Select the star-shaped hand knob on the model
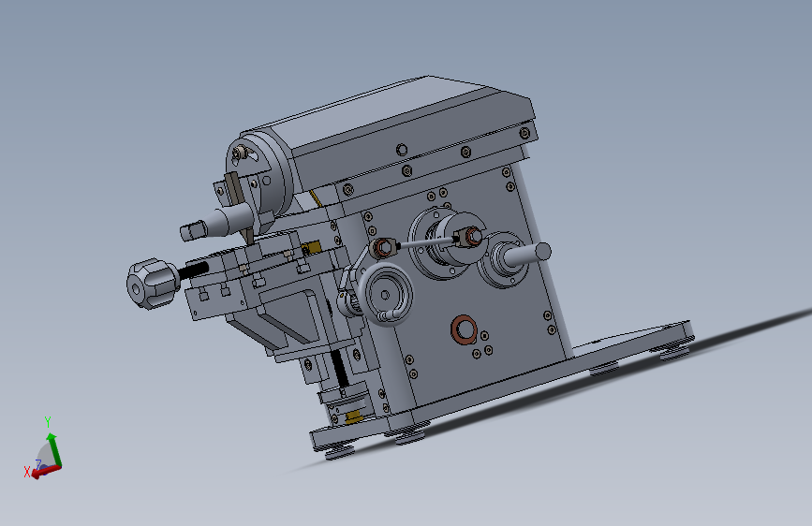812x526 pixels. pos(153,284)
